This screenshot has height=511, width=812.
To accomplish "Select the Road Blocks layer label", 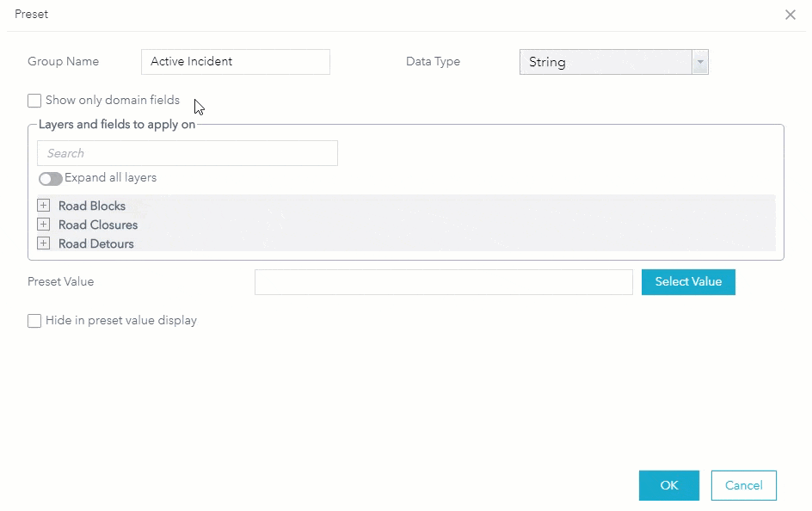I will [92, 206].
